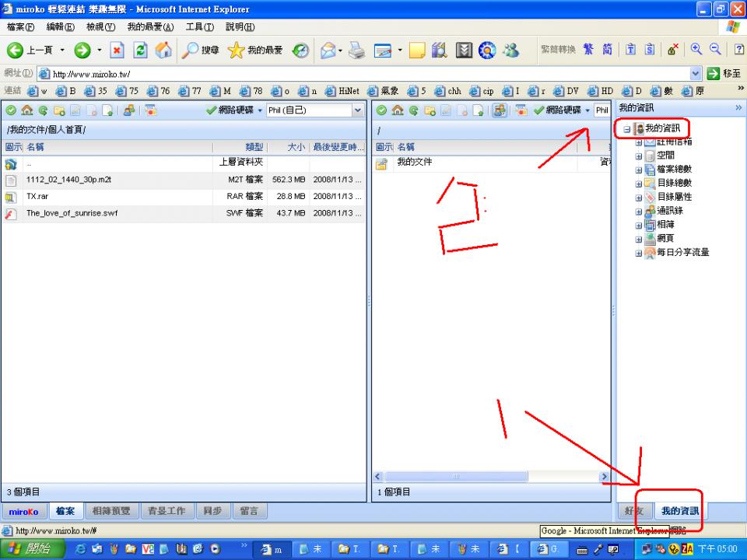Refresh the left file pane
The image size is (747, 560).
(x=43, y=110)
